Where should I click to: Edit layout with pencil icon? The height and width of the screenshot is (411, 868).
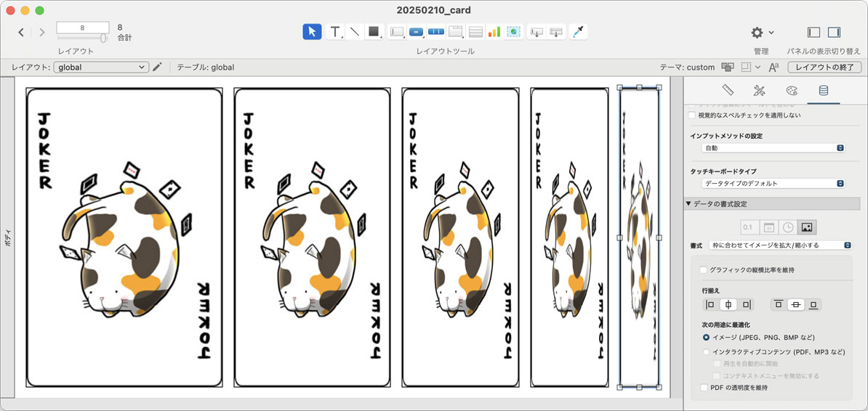tap(157, 67)
